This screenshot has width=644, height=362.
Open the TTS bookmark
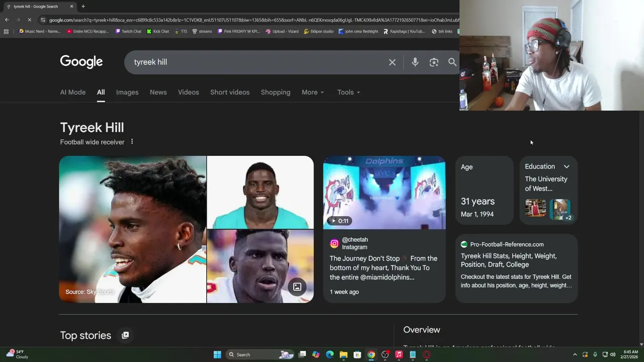(x=181, y=31)
